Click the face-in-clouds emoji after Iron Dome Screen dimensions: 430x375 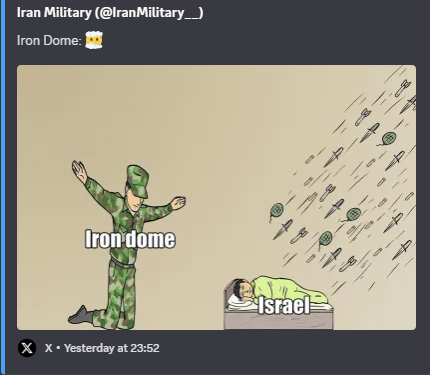(94, 40)
